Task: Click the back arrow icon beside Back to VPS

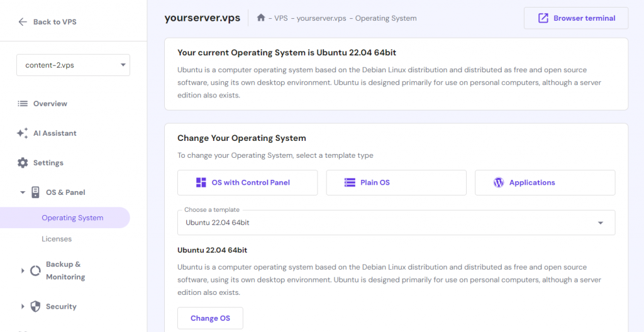Action: [x=23, y=22]
